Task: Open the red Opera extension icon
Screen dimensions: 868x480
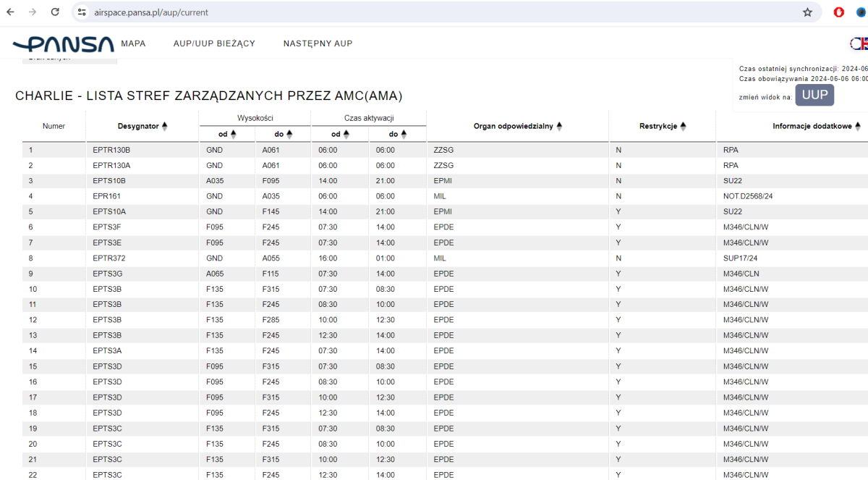Action: point(839,12)
